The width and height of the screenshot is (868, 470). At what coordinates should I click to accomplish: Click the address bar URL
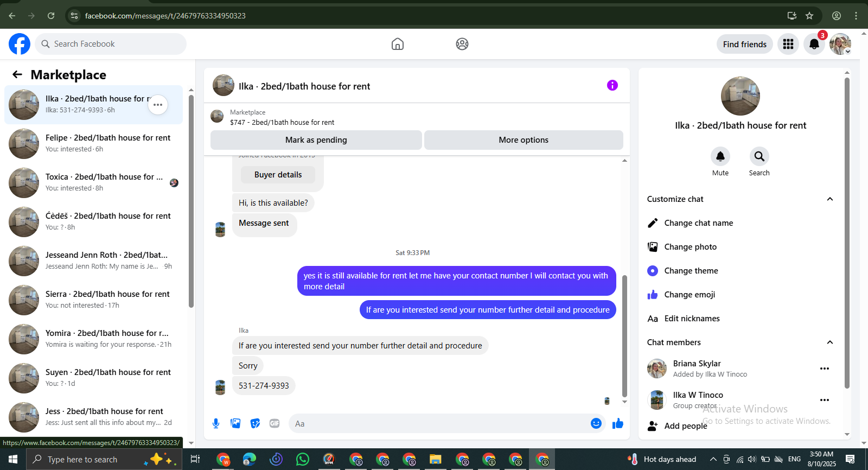pyautogui.click(x=165, y=16)
